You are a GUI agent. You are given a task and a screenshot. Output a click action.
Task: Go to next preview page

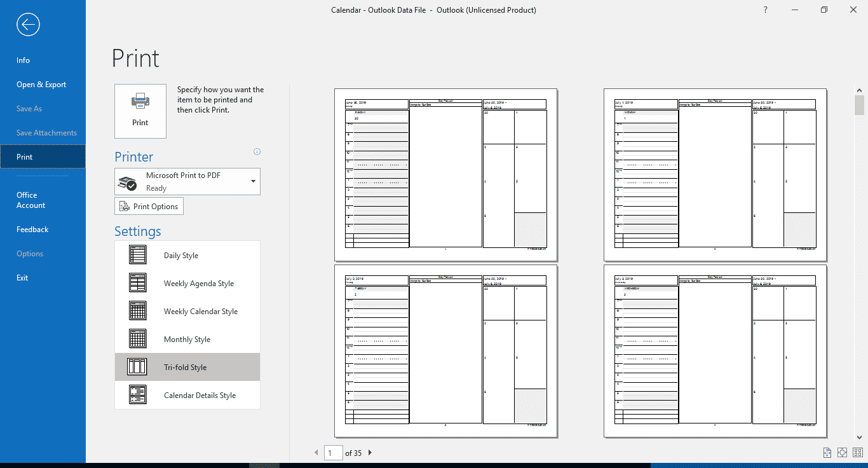tap(370, 453)
